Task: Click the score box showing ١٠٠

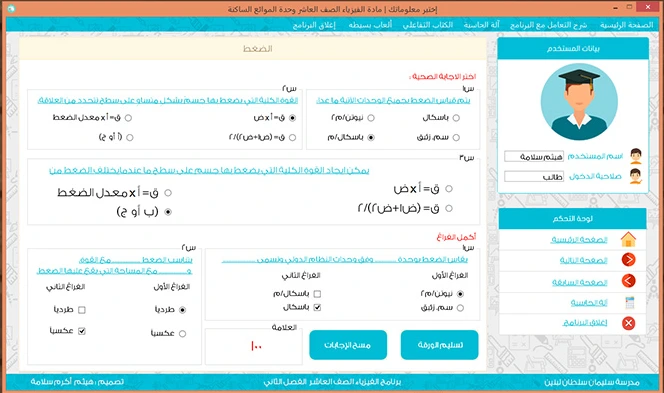Action: pos(254,346)
